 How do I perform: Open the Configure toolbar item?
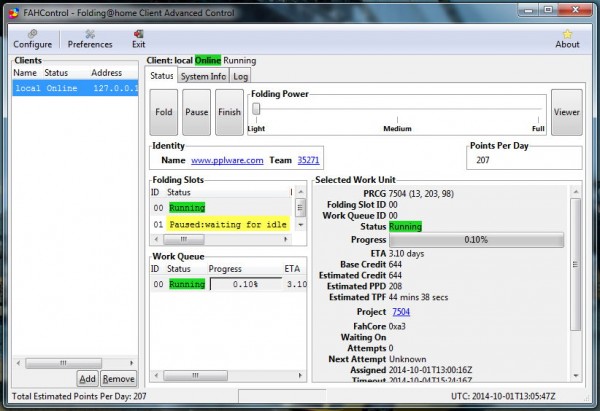point(33,39)
